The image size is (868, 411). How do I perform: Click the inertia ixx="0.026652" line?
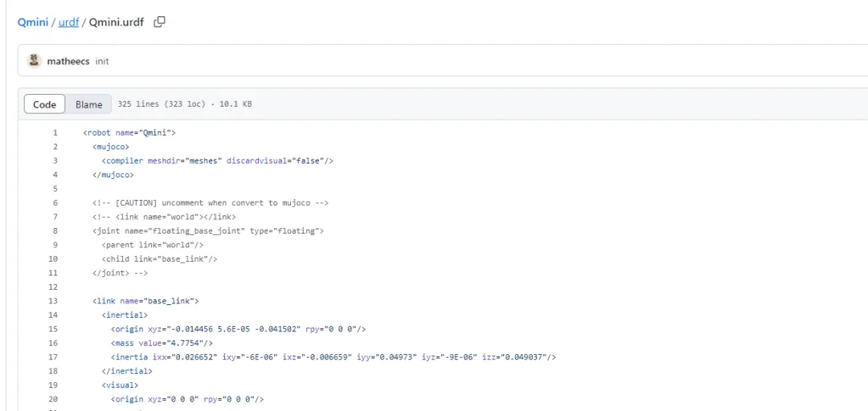coord(334,356)
